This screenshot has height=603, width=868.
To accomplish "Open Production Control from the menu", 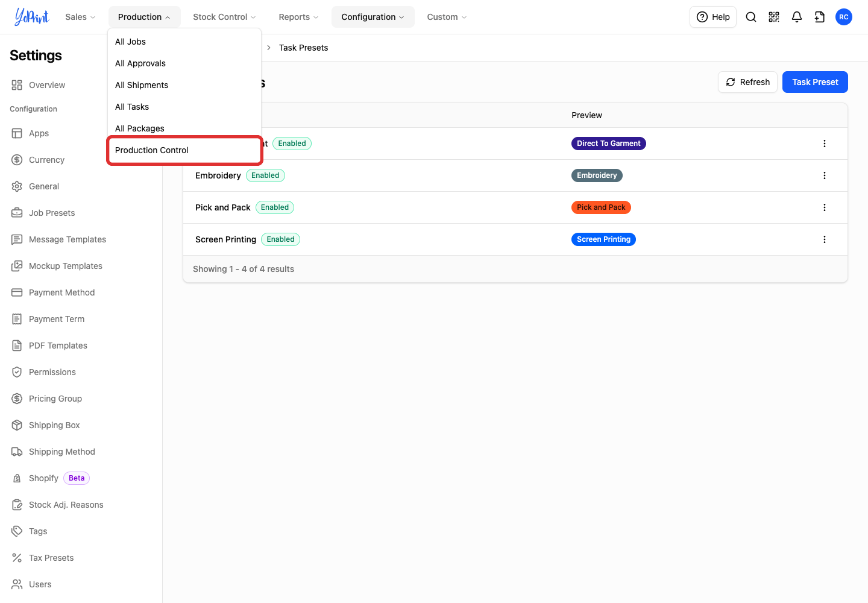I will (184, 150).
